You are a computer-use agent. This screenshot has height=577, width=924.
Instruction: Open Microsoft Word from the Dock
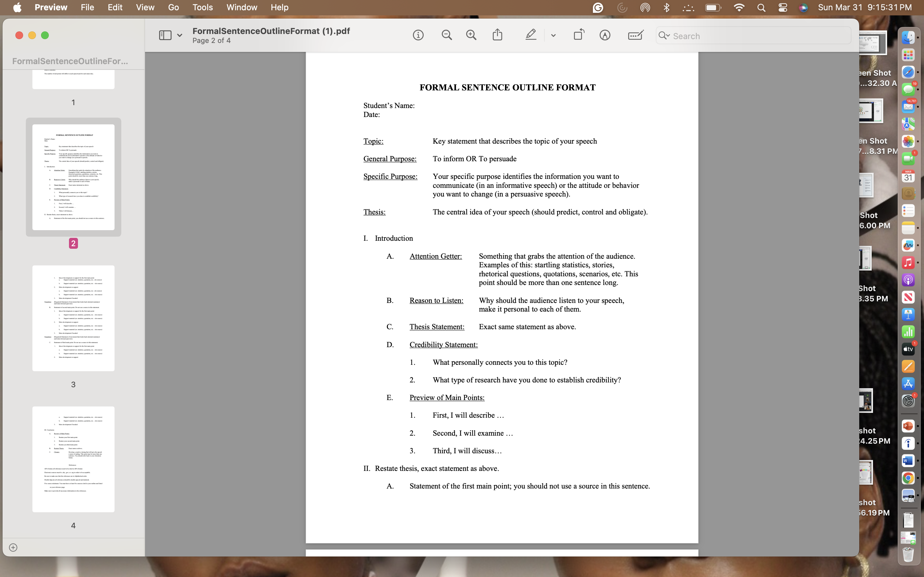point(908,460)
